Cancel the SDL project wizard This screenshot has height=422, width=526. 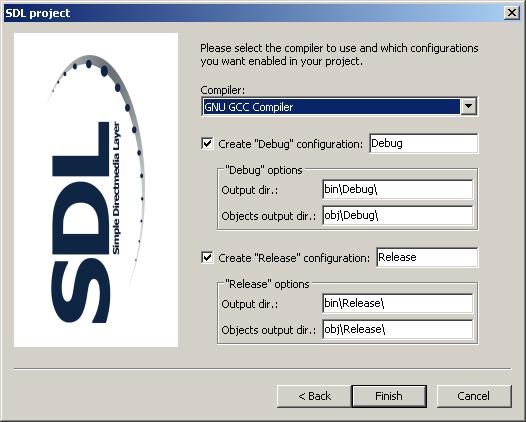(x=474, y=396)
